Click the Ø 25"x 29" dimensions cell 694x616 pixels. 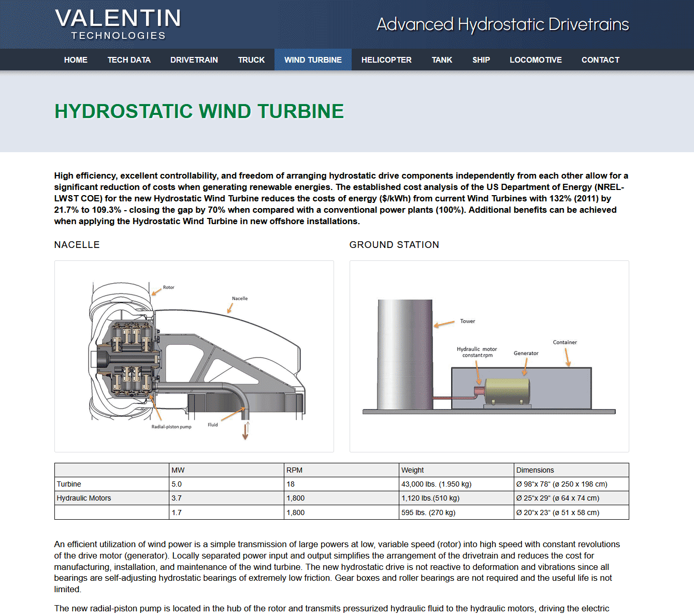pos(572,498)
